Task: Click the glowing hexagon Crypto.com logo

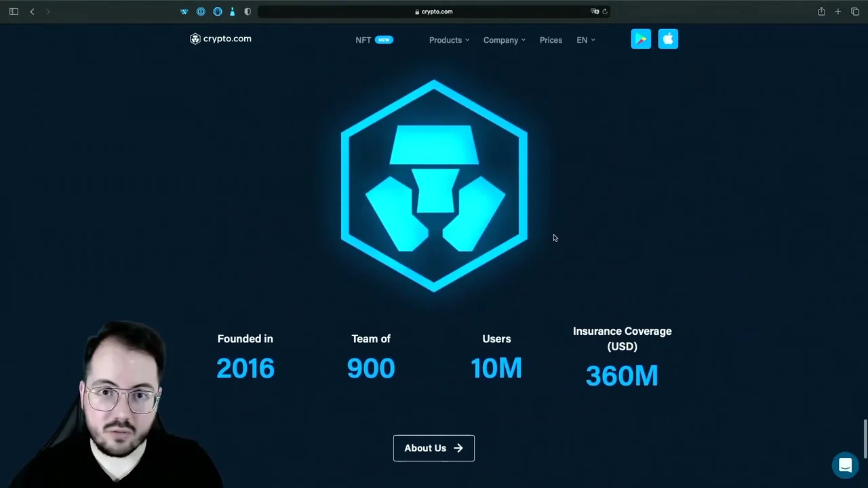Action: (434, 186)
